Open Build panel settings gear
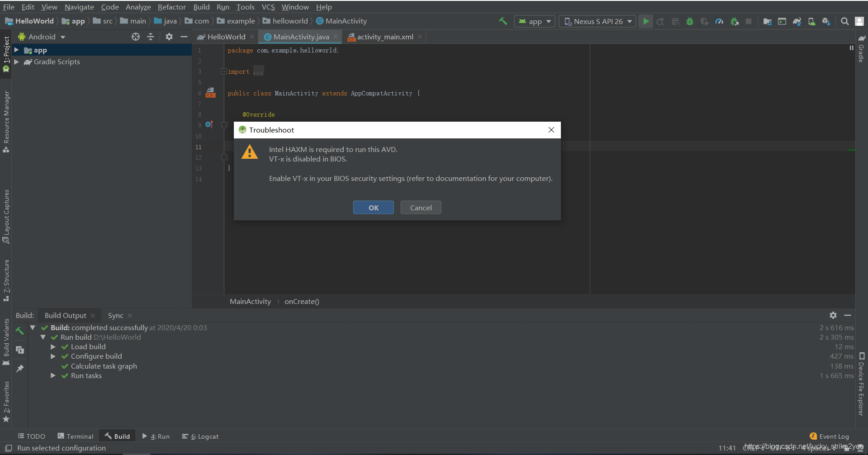The width and height of the screenshot is (868, 455). pos(833,315)
